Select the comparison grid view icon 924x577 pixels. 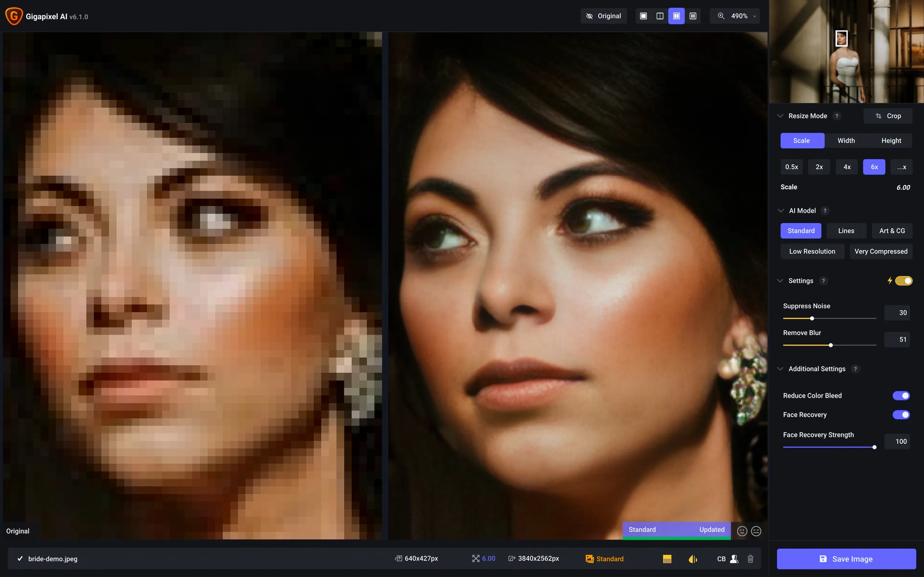693,16
